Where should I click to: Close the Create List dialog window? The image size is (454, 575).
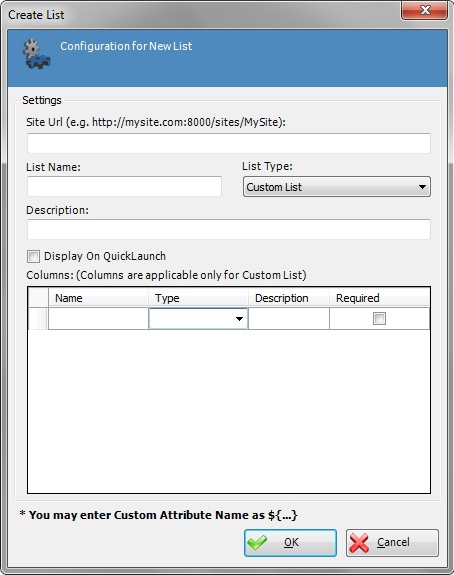(424, 10)
